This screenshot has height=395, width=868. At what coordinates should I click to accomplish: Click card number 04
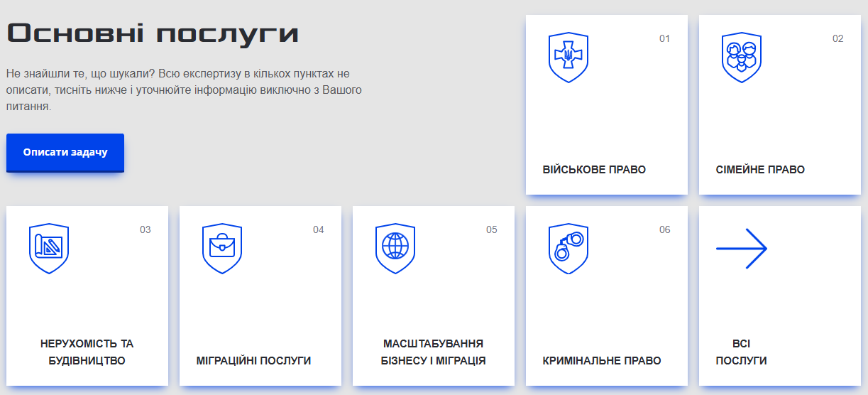tap(319, 229)
